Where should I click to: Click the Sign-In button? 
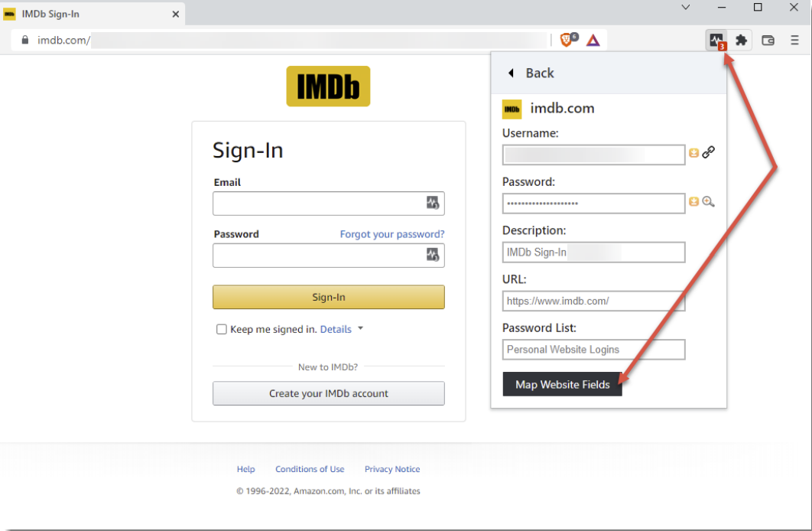click(x=328, y=297)
